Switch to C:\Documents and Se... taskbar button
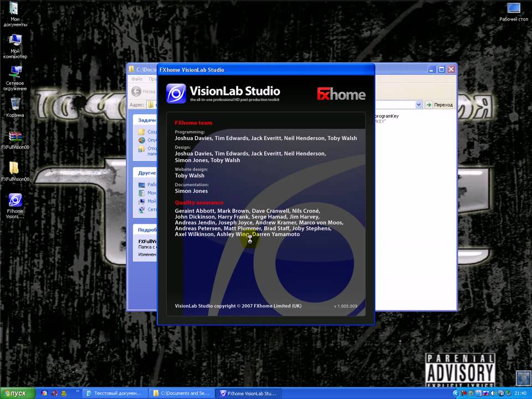This screenshot has width=532, height=399. click(x=182, y=393)
